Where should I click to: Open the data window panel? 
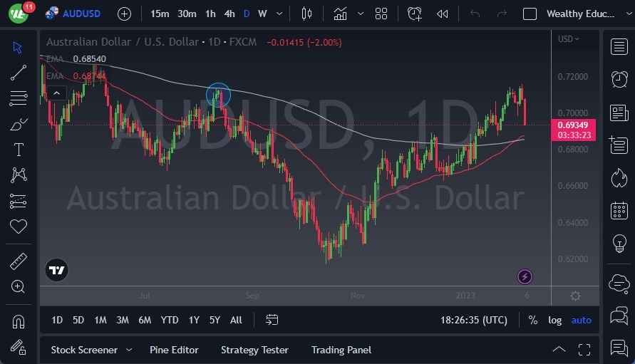click(619, 145)
